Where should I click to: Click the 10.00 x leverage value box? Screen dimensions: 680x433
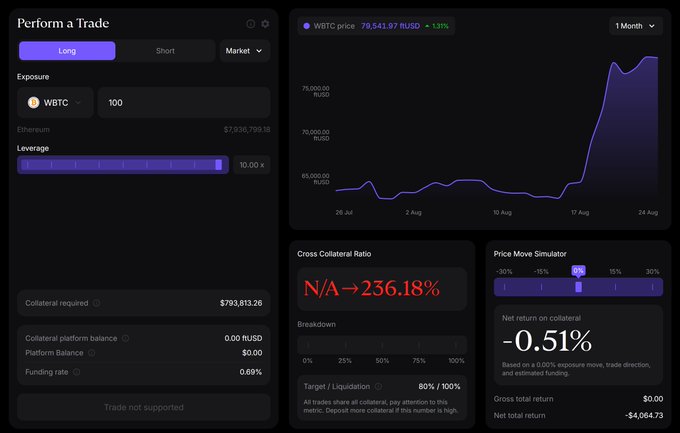[252, 165]
